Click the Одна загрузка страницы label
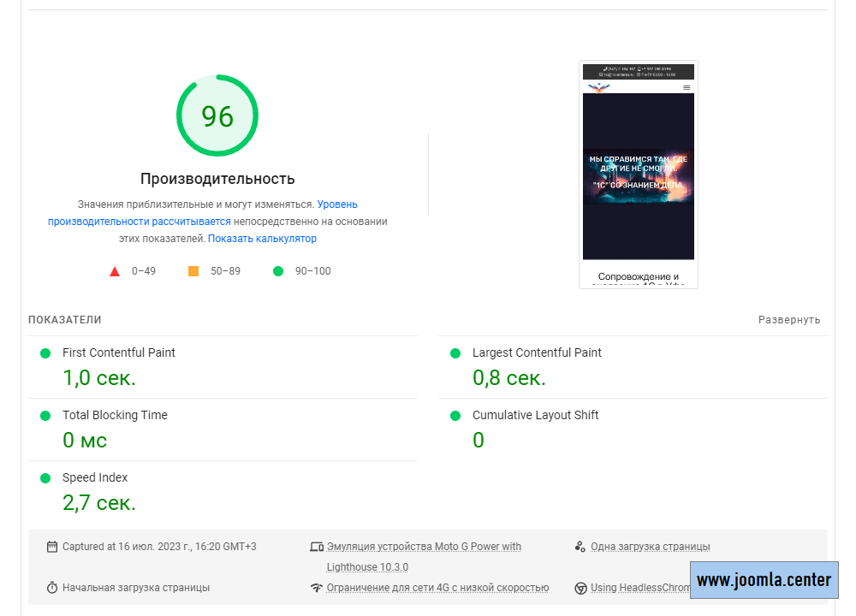The height and width of the screenshot is (616, 856). click(650, 547)
